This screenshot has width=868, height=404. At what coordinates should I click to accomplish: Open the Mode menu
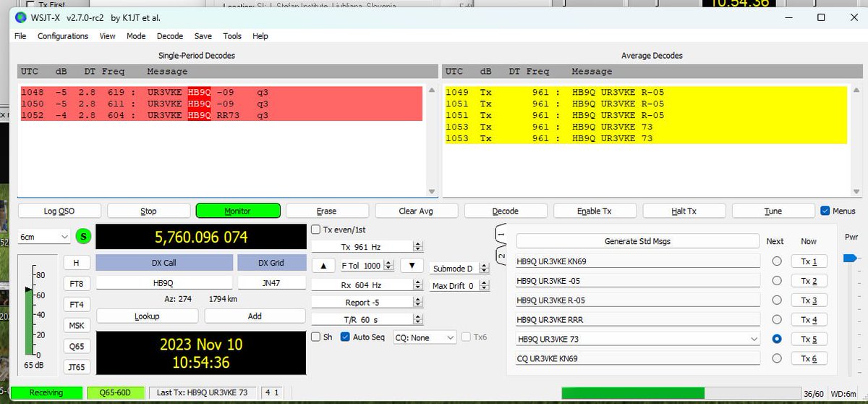pyautogui.click(x=136, y=36)
